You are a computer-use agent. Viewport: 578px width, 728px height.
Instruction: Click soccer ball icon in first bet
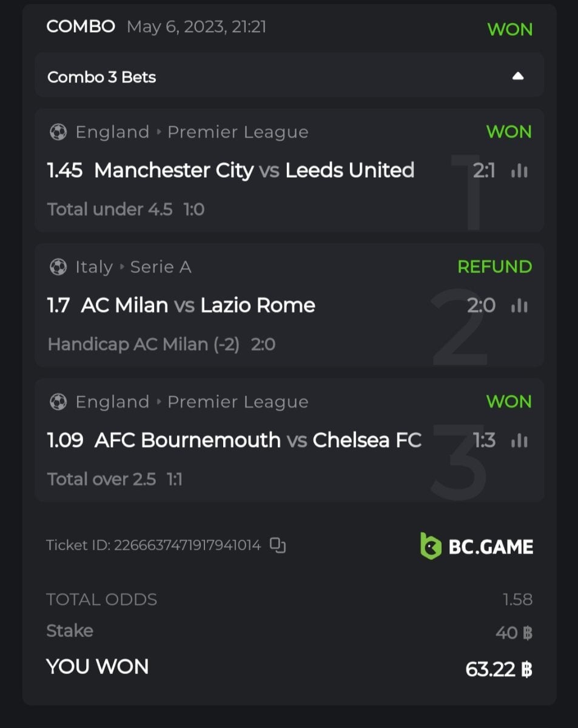pos(58,132)
